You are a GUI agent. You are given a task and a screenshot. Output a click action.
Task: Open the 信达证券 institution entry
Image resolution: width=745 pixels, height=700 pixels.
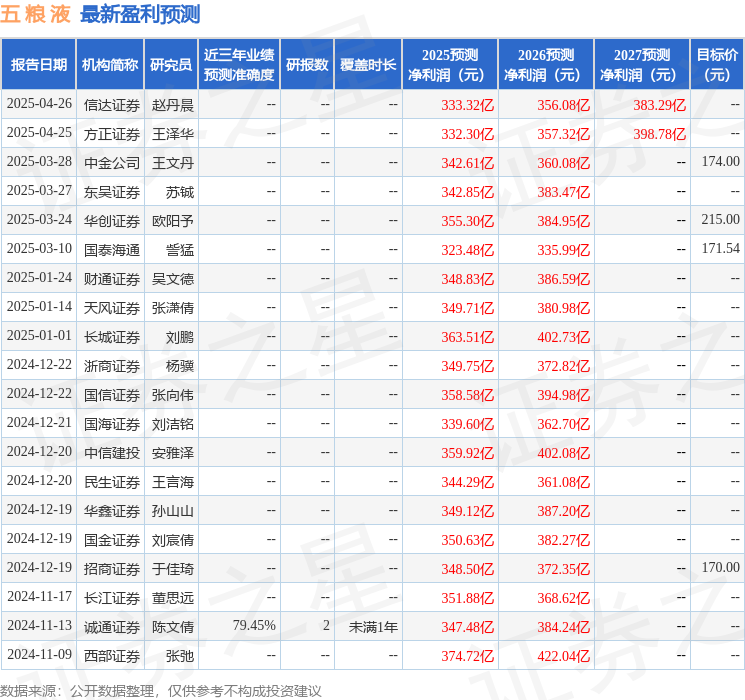click(x=111, y=104)
